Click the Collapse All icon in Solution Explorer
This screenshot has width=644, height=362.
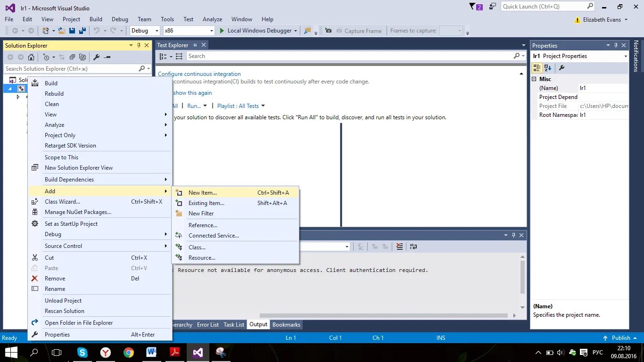72,57
